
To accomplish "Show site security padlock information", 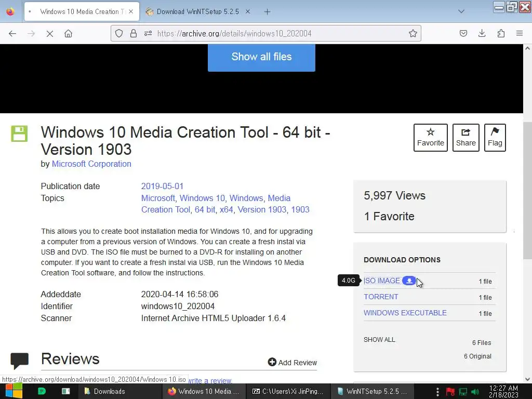I will tap(134, 33).
